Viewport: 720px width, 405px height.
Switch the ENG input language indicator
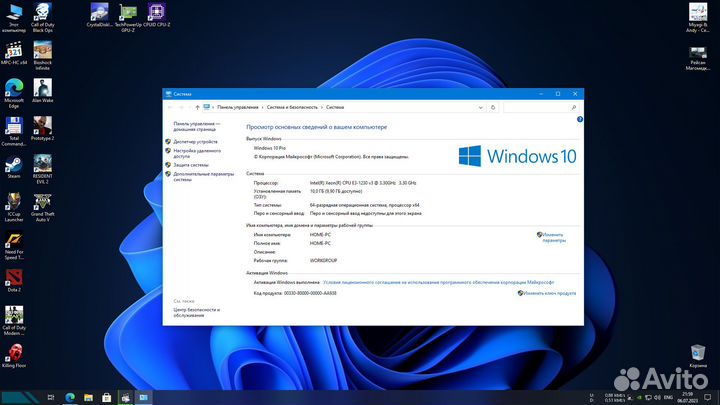(668, 397)
